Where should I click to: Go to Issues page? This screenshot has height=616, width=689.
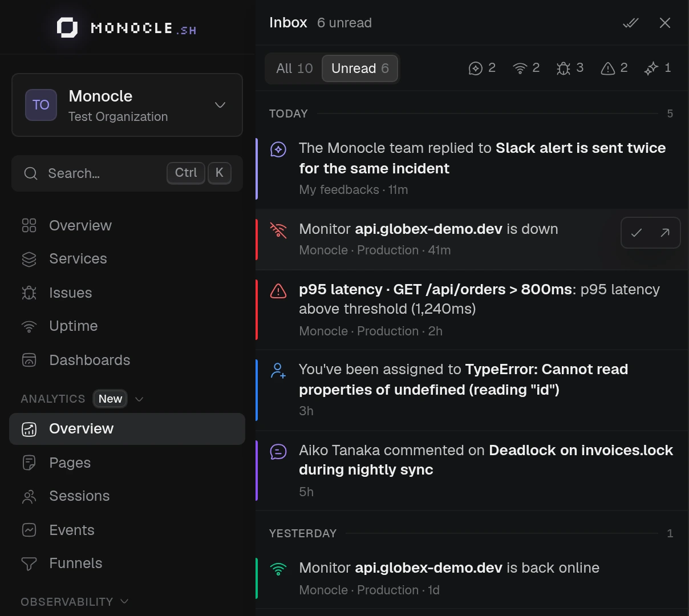(127, 293)
